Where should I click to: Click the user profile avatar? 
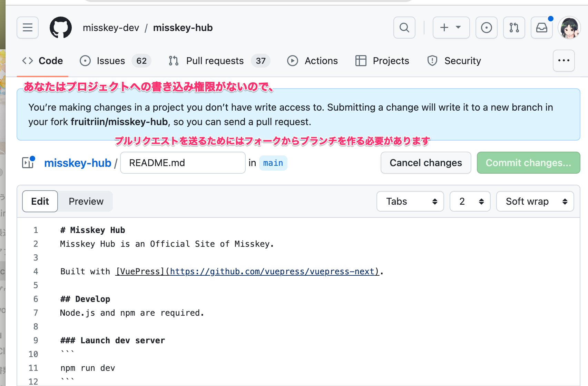pos(569,28)
